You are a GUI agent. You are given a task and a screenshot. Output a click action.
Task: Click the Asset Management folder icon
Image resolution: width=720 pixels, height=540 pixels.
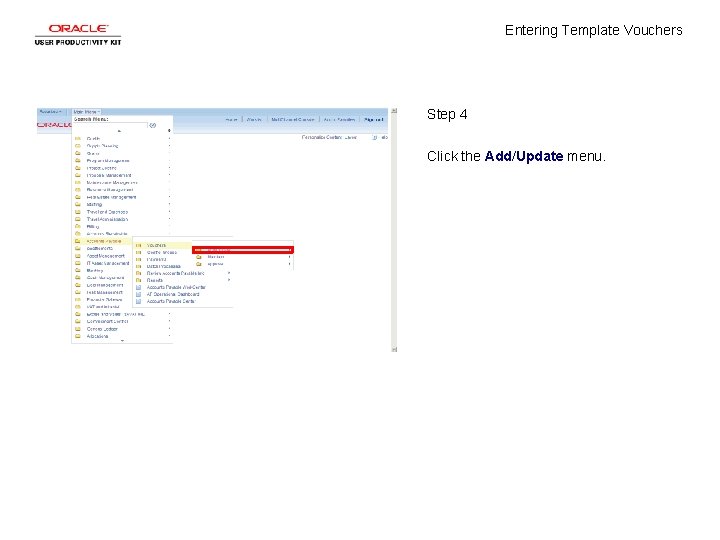[x=78, y=256]
